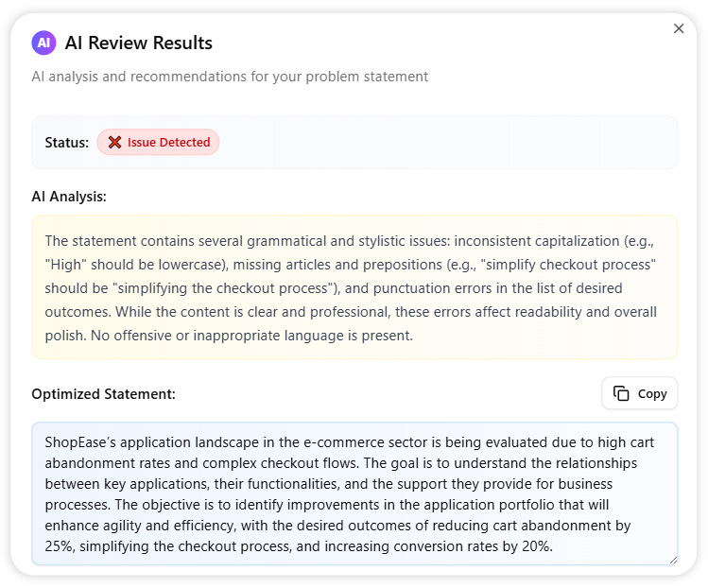Image resolution: width=708 pixels, height=588 pixels.
Task: Place cursor on ShopEase's in optimized statement
Action: click(x=82, y=441)
